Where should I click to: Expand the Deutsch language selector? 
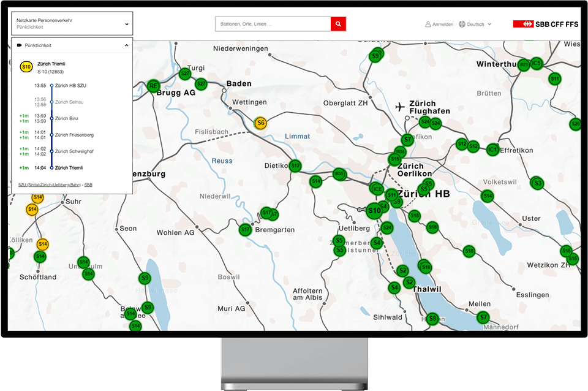[477, 24]
